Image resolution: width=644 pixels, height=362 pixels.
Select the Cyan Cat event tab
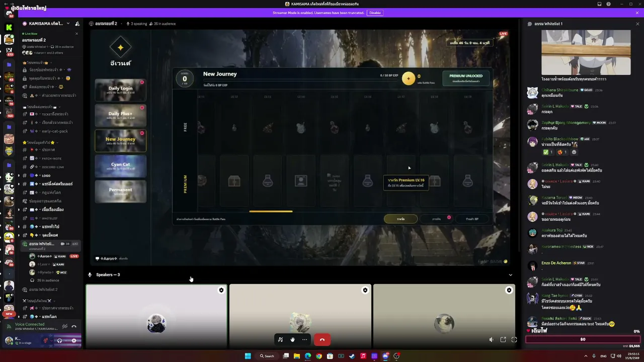(x=121, y=165)
